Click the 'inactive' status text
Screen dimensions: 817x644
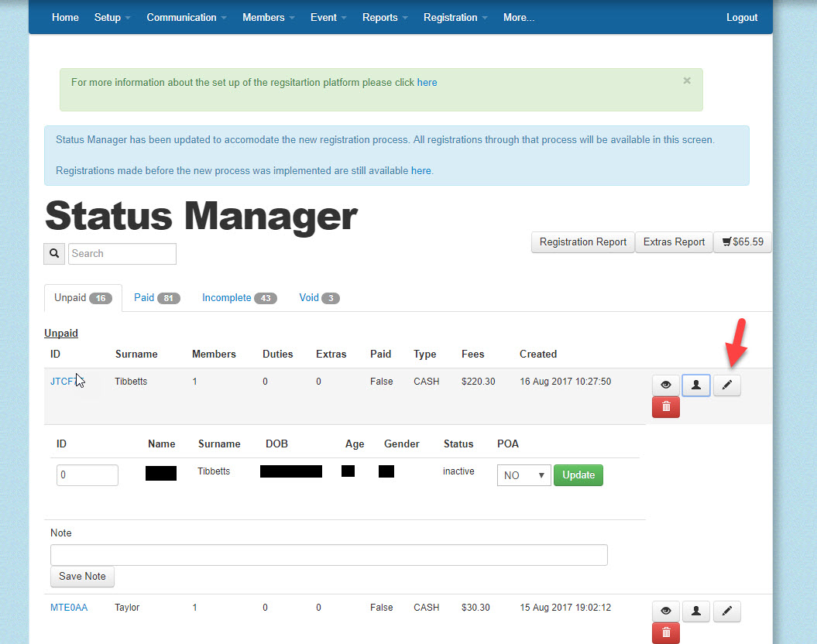[458, 471]
